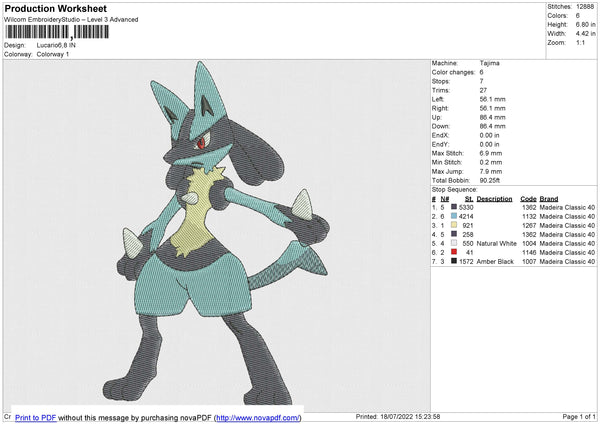Select the "Code" column header
Image resolution: width=600 pixels, height=424 pixels.
click(528, 199)
